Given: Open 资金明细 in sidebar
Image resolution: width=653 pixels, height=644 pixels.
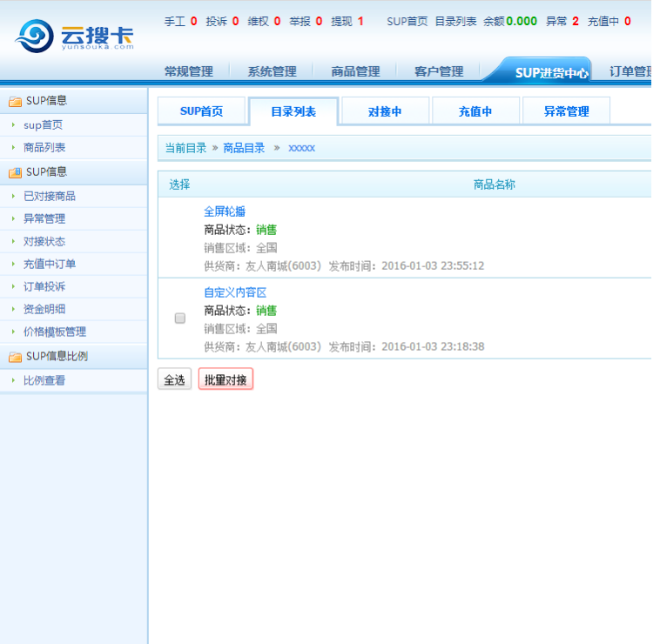Looking at the screenshot, I should point(44,309).
